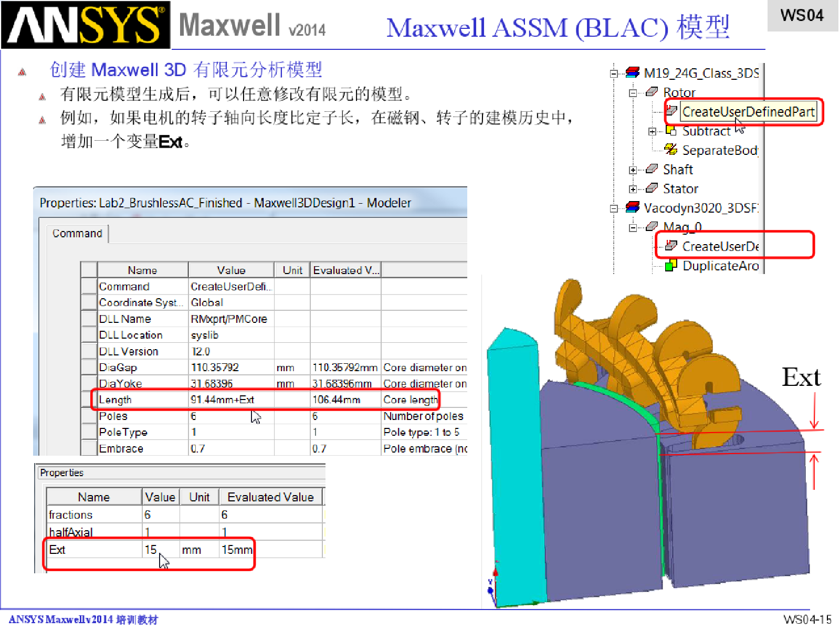
Task: Expand the Stator tree node
Action: point(633,189)
